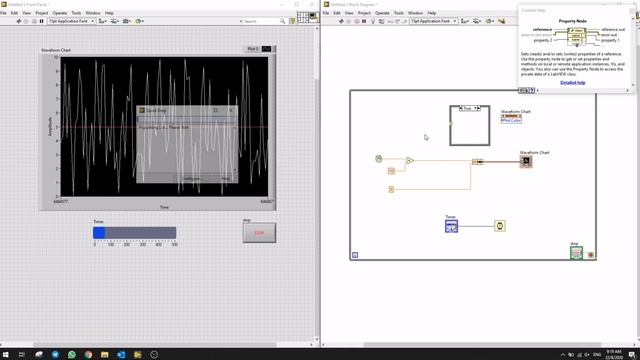Open File Explorer from the taskbar
This screenshot has width=640, height=360.
tap(104, 355)
